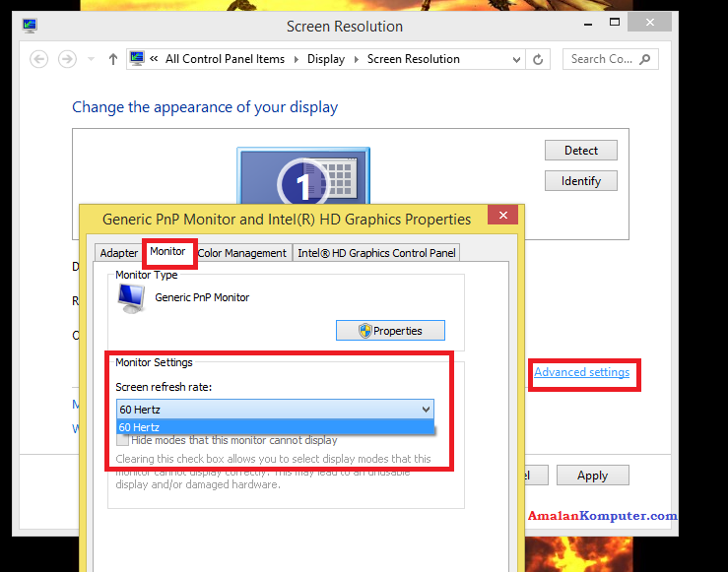The image size is (728, 572).
Task: Click the Back navigation arrow
Action: [x=39, y=59]
